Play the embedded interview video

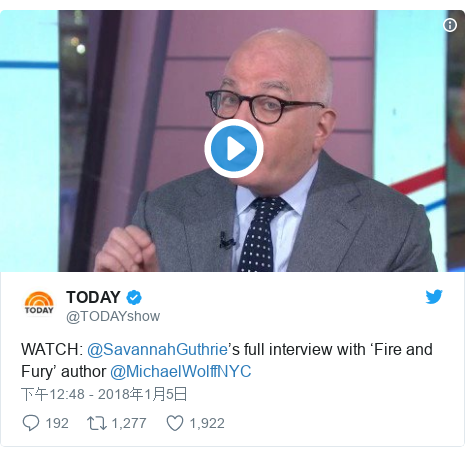[234, 148]
